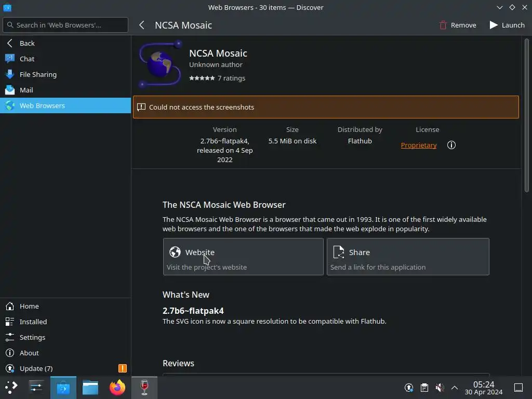
Task: Open the Proprietary license link
Action: click(x=418, y=145)
